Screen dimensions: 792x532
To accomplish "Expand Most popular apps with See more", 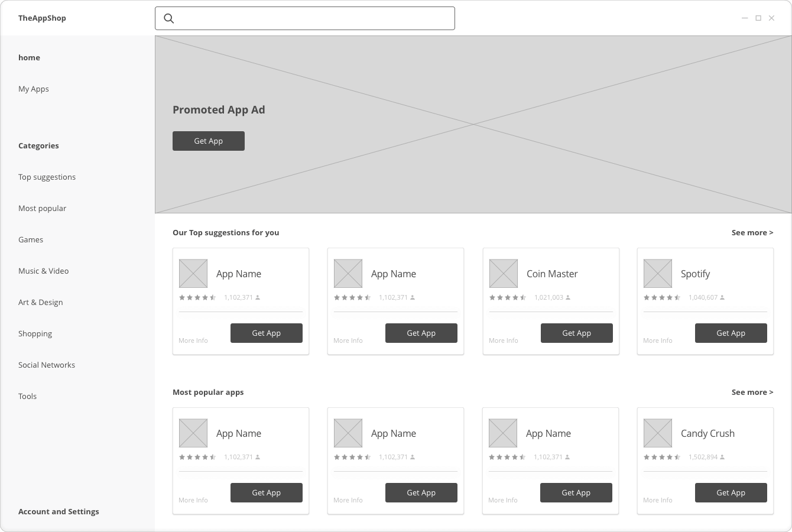I will coord(752,392).
